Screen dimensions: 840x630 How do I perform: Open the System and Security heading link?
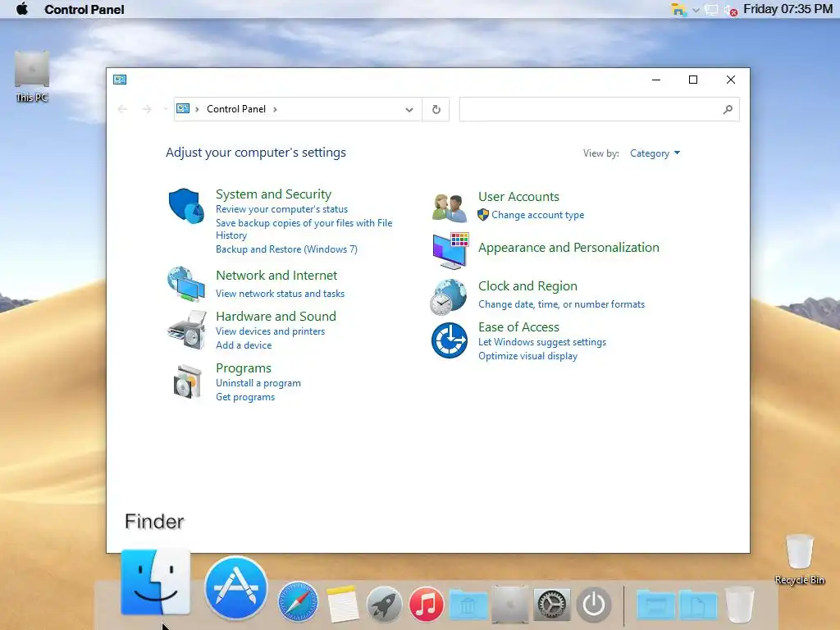[x=274, y=194]
